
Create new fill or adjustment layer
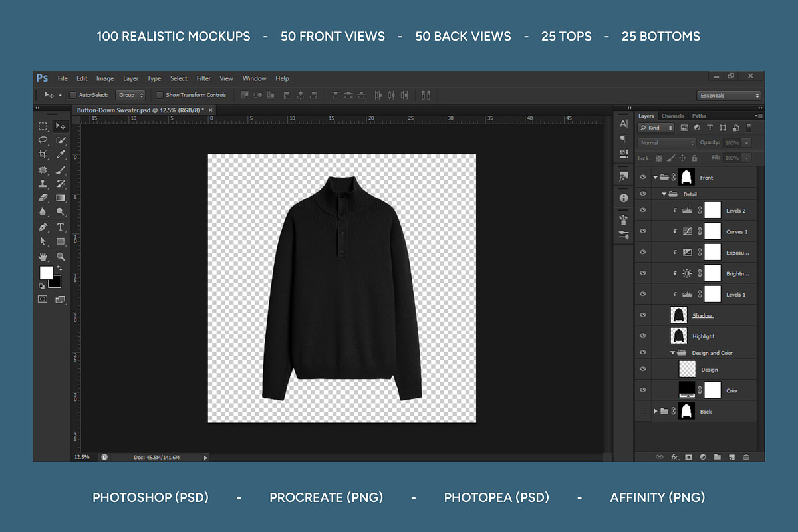coord(703,457)
